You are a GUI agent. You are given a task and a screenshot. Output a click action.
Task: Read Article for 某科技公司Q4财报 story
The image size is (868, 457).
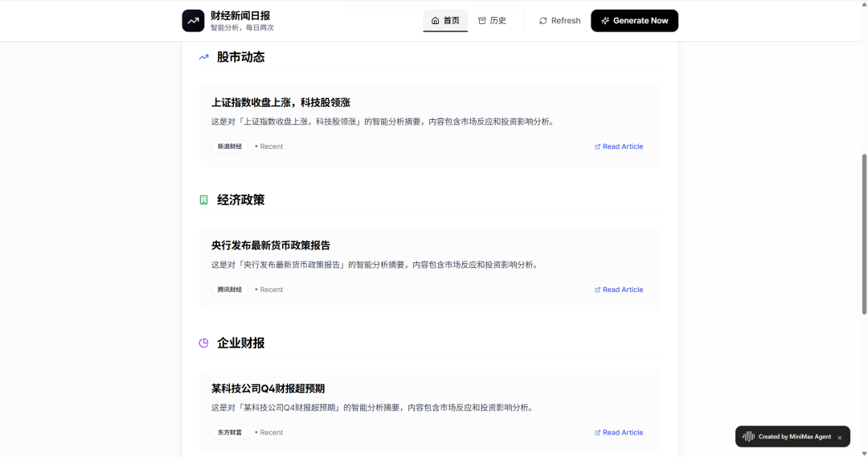(x=619, y=432)
